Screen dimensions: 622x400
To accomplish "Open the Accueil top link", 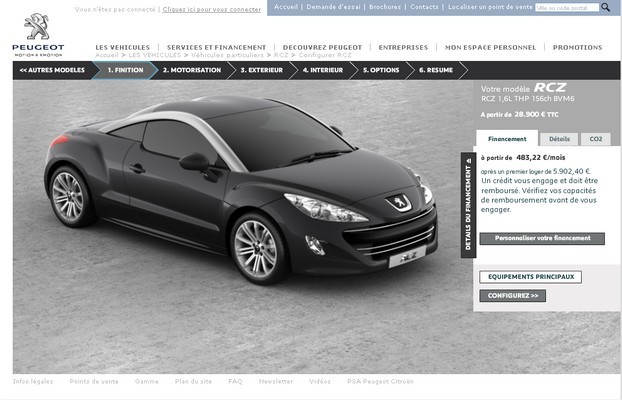I will point(286,7).
